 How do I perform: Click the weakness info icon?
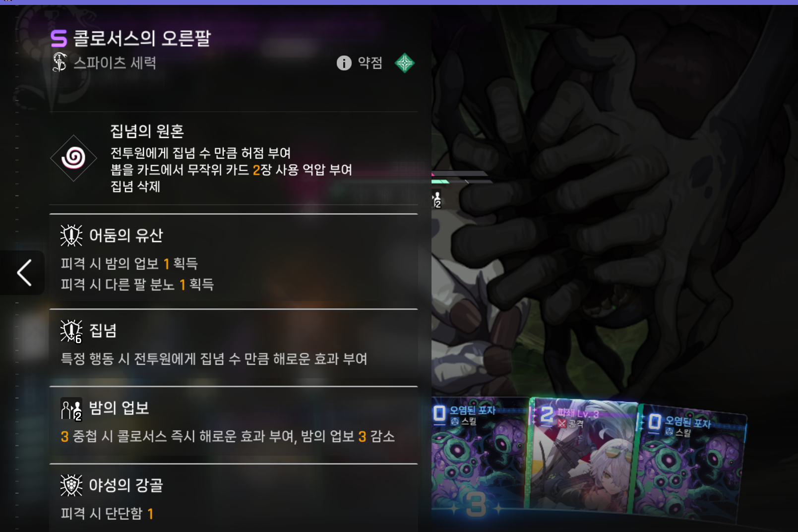(x=344, y=63)
